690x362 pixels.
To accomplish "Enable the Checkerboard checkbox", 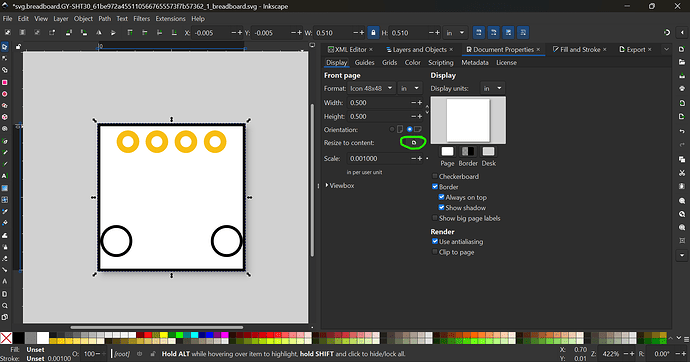I will point(435,176).
